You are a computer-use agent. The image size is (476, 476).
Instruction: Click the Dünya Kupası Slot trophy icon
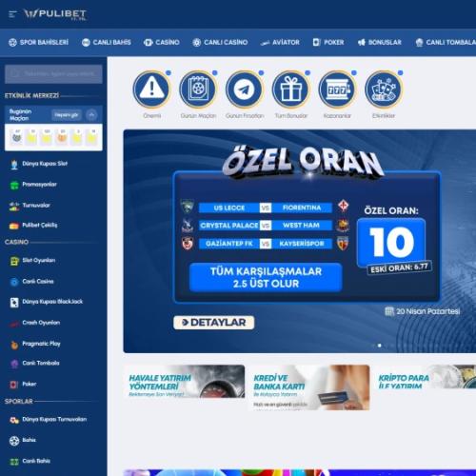coord(14,164)
